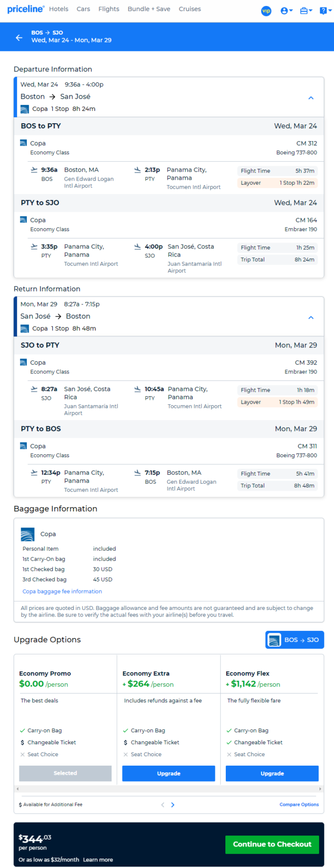Collapse the return flight details
This screenshot has width=334, height=868.
click(311, 317)
